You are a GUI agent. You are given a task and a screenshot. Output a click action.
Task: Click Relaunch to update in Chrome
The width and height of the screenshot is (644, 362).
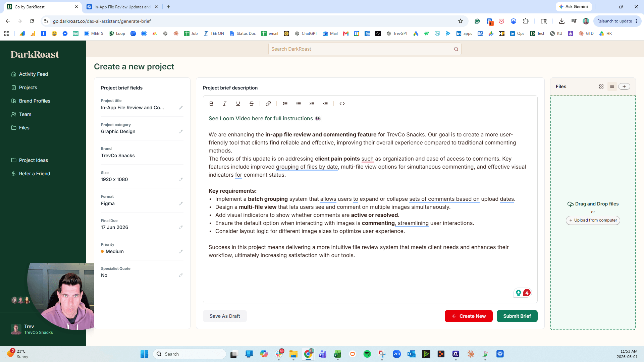point(617,21)
